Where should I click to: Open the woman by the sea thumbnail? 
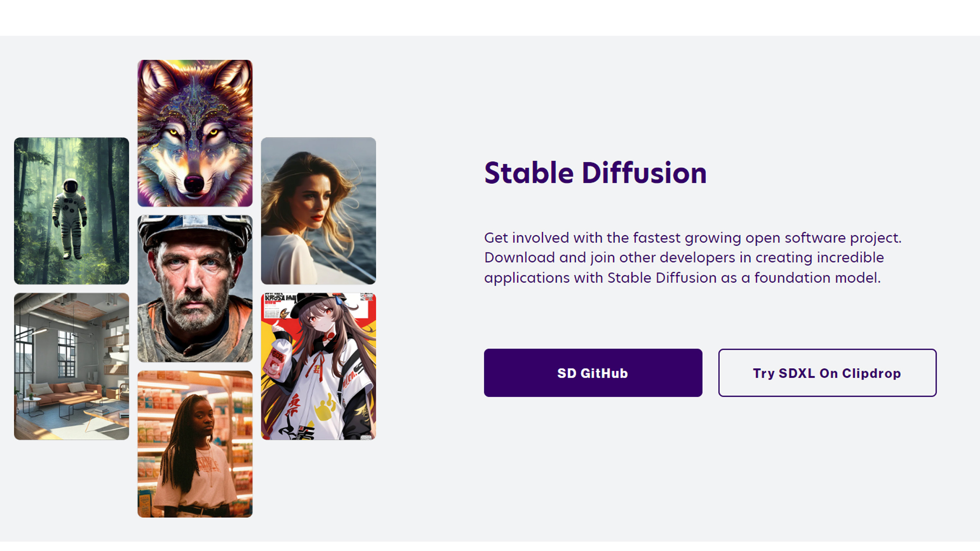click(318, 211)
